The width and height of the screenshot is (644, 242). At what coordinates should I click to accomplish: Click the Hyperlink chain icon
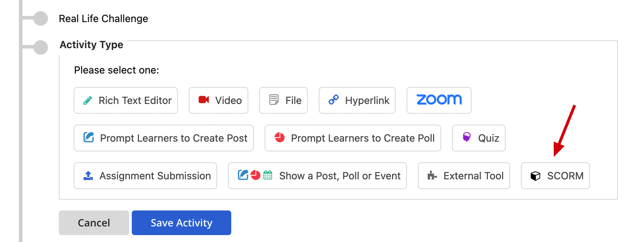tap(334, 100)
